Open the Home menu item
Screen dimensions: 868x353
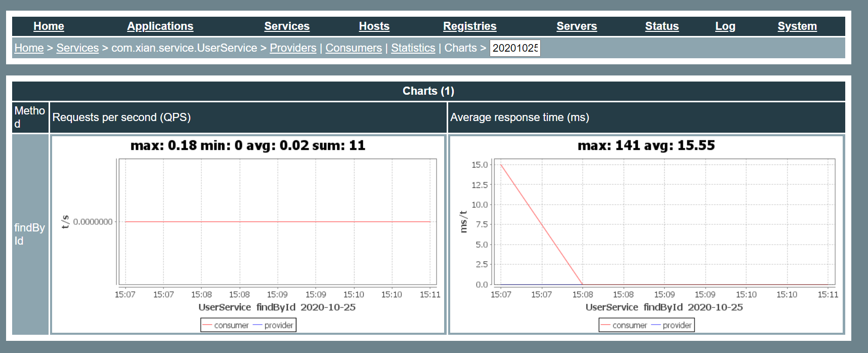click(x=49, y=26)
